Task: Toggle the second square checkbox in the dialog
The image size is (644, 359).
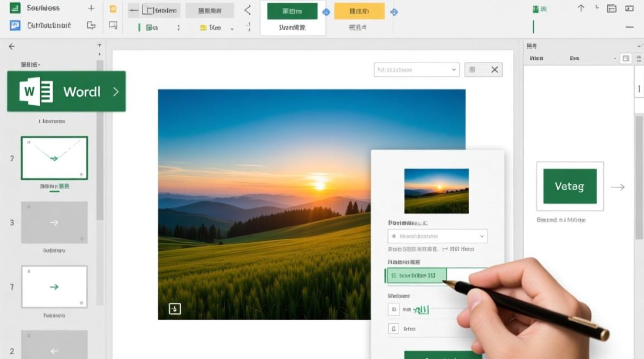Action: tap(393, 329)
